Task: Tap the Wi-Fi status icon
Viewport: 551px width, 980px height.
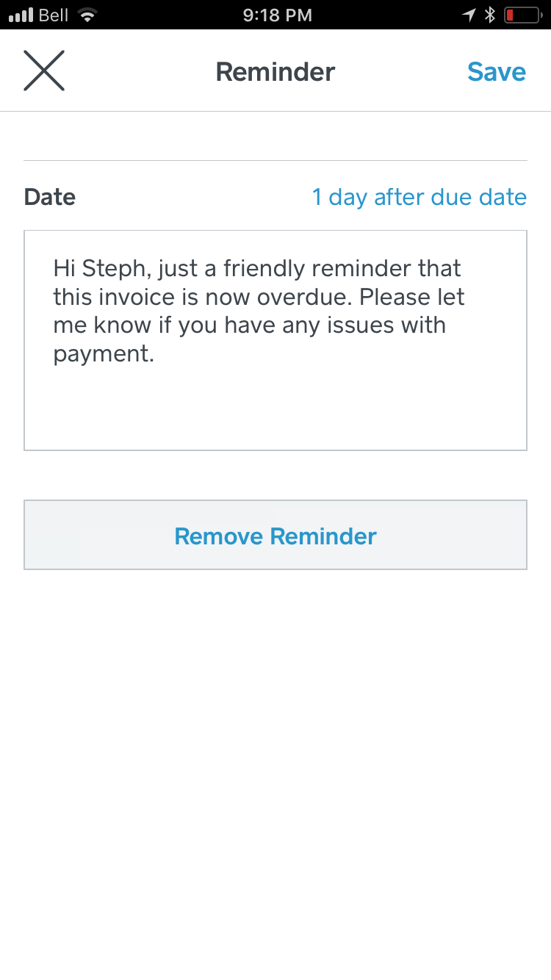Action: pos(88,15)
